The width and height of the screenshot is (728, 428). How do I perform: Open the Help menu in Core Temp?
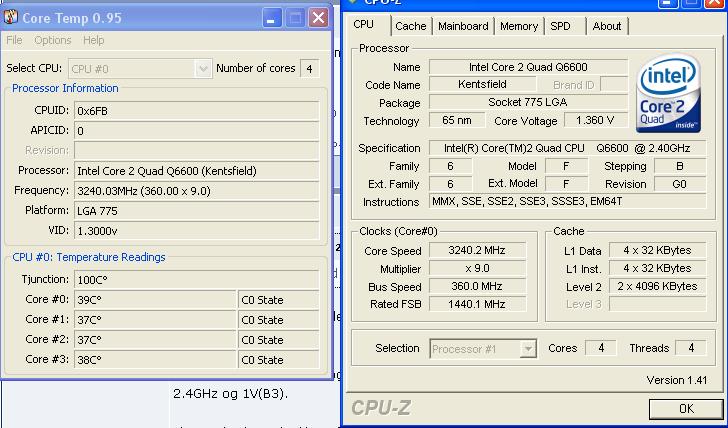[93, 40]
